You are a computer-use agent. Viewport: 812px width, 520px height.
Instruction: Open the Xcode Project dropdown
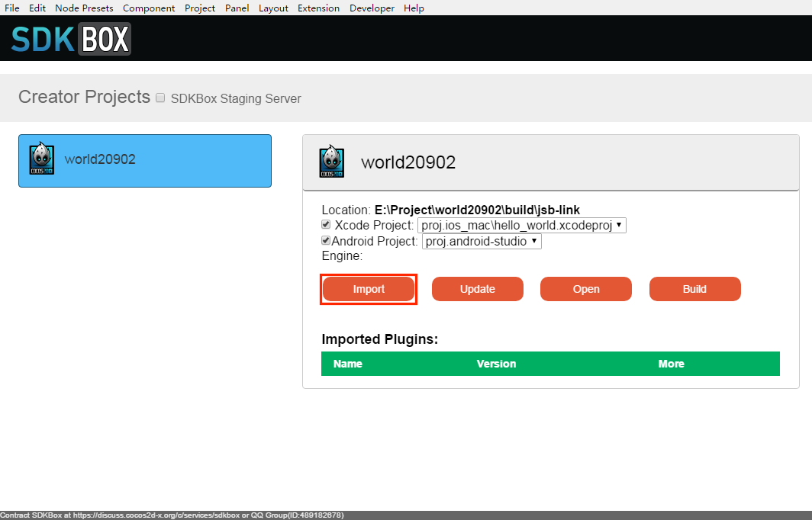click(521, 225)
